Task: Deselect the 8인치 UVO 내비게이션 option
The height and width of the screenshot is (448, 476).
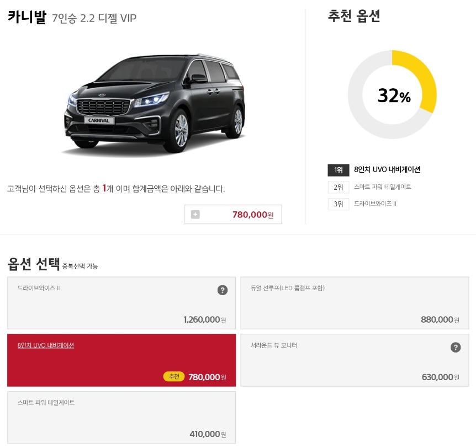Action: click(120, 360)
